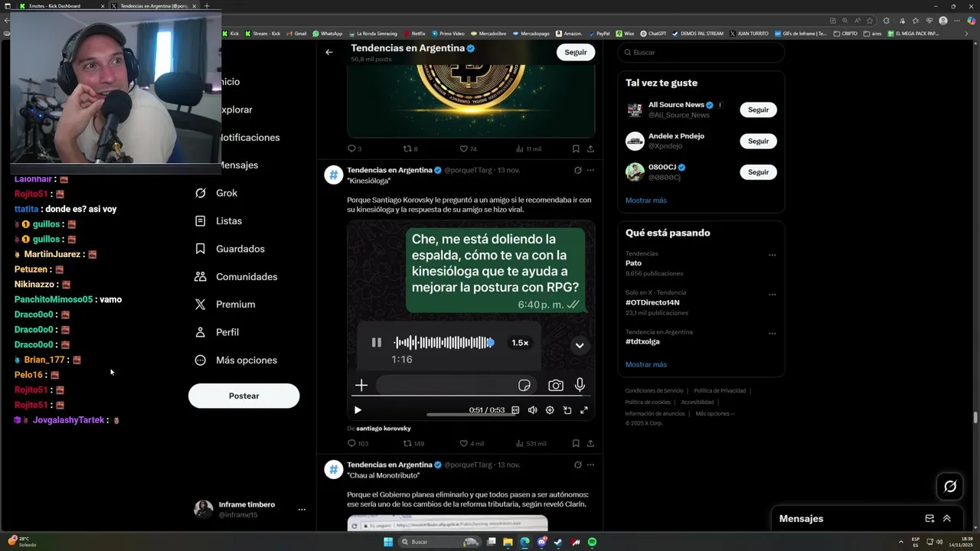Open options for #OTDirecto14N trend
Screen dimensions: 980x551
pos(772,294)
